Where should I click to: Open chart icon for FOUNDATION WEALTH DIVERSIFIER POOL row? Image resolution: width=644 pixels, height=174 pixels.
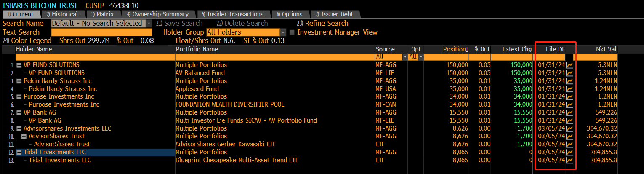tap(569, 104)
